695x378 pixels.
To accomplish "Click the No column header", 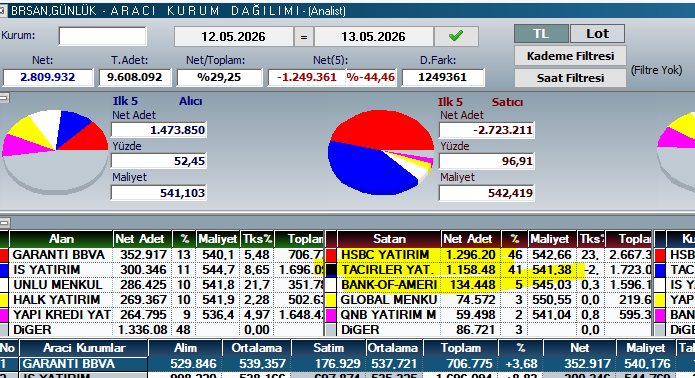I will (x=8, y=348).
